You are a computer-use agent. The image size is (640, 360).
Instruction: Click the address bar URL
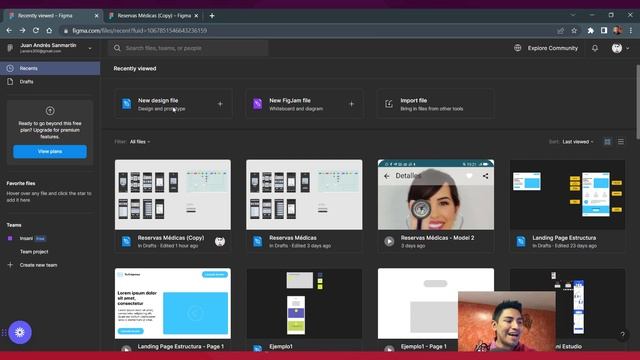pos(140,31)
